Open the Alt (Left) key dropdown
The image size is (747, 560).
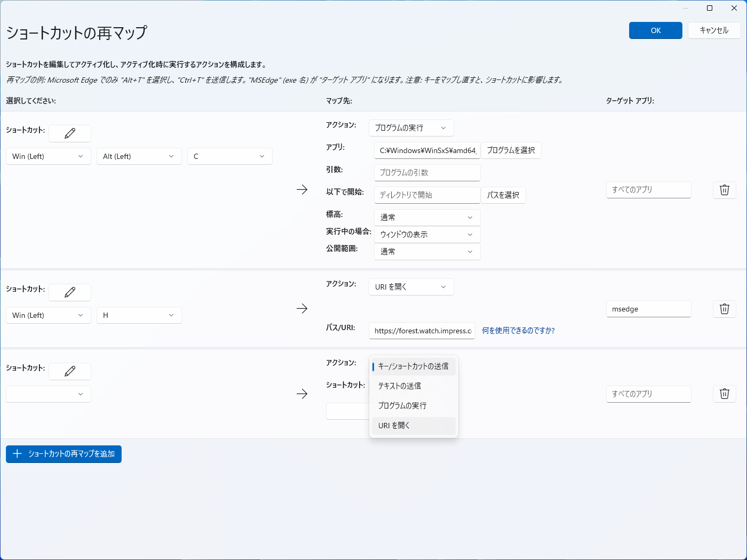click(x=139, y=156)
